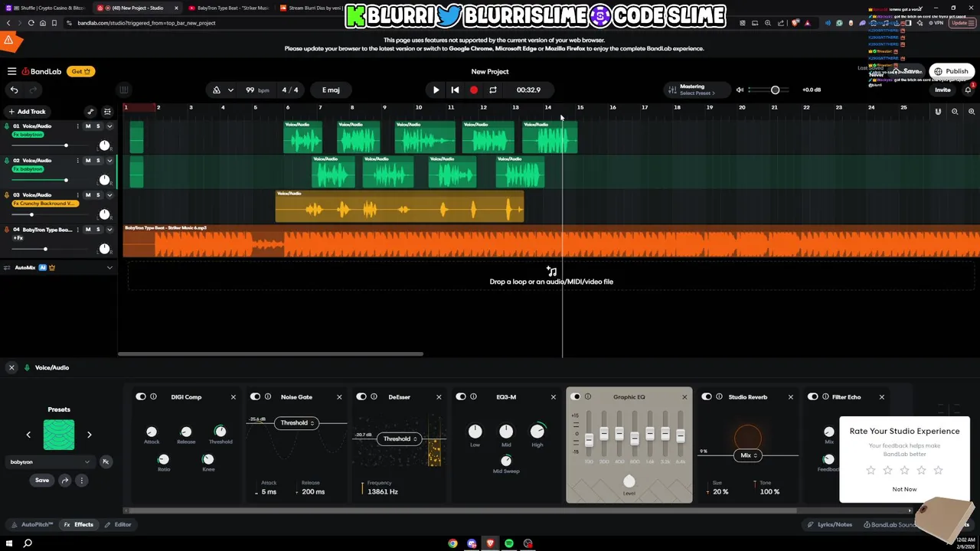This screenshot has height=551, width=980.
Task: Expand track 04 chevron
Action: [109, 230]
